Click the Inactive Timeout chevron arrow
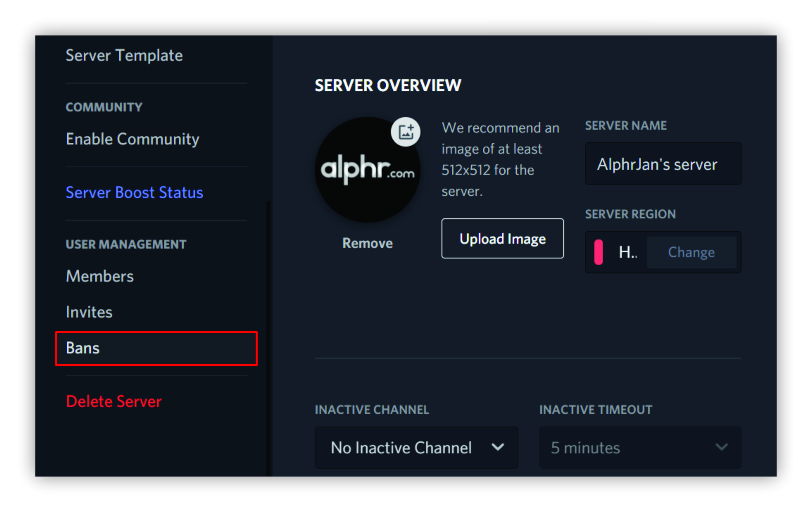 pos(721,447)
